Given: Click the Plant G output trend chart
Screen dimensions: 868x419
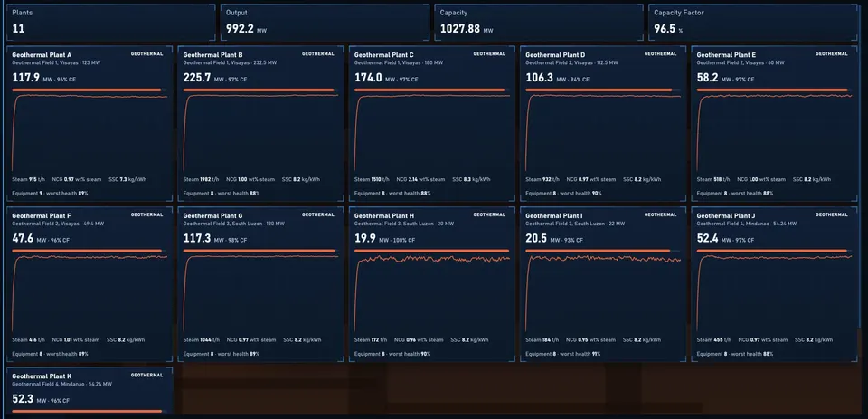Looking at the screenshot, I should tap(260, 293).
